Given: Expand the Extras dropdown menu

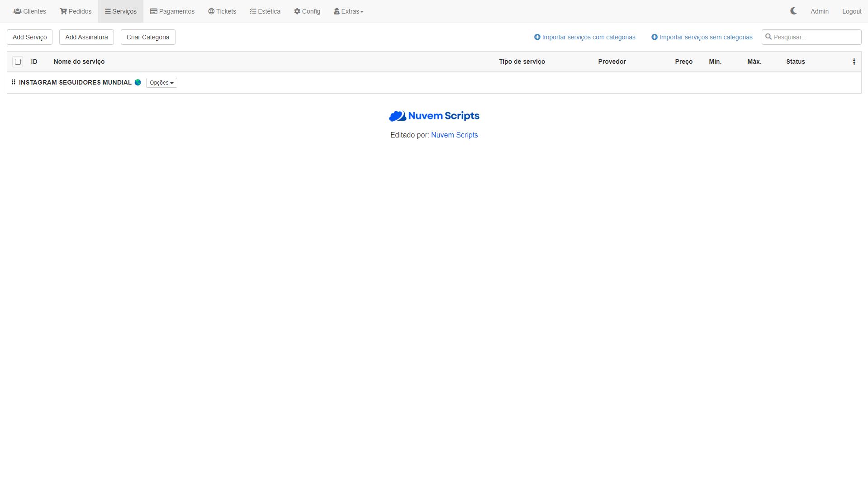Looking at the screenshot, I should pos(349,11).
